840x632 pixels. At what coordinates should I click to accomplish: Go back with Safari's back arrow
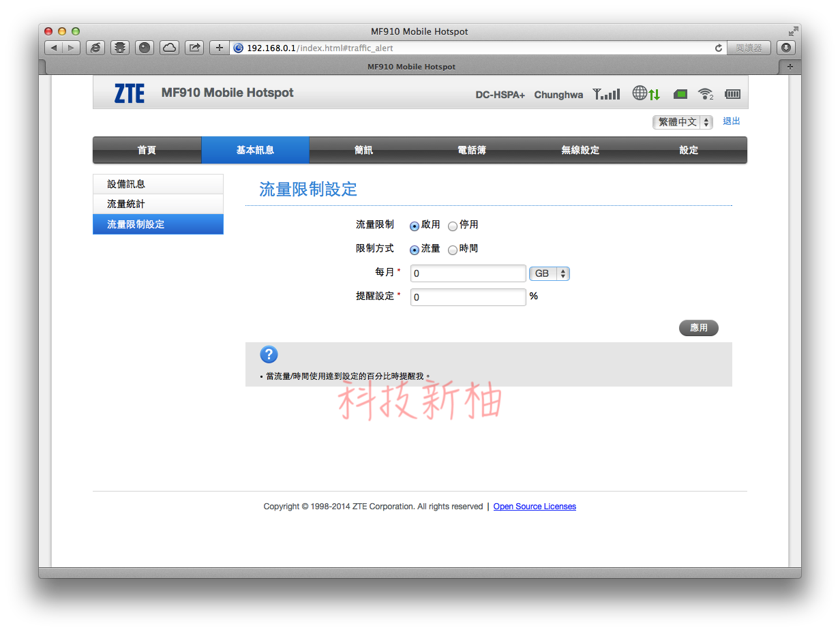[x=54, y=48]
